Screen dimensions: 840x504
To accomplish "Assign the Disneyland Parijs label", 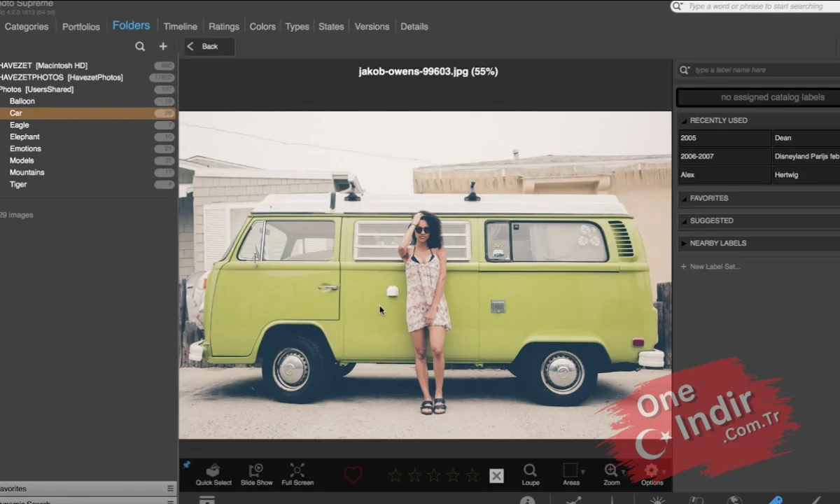I will click(806, 157).
